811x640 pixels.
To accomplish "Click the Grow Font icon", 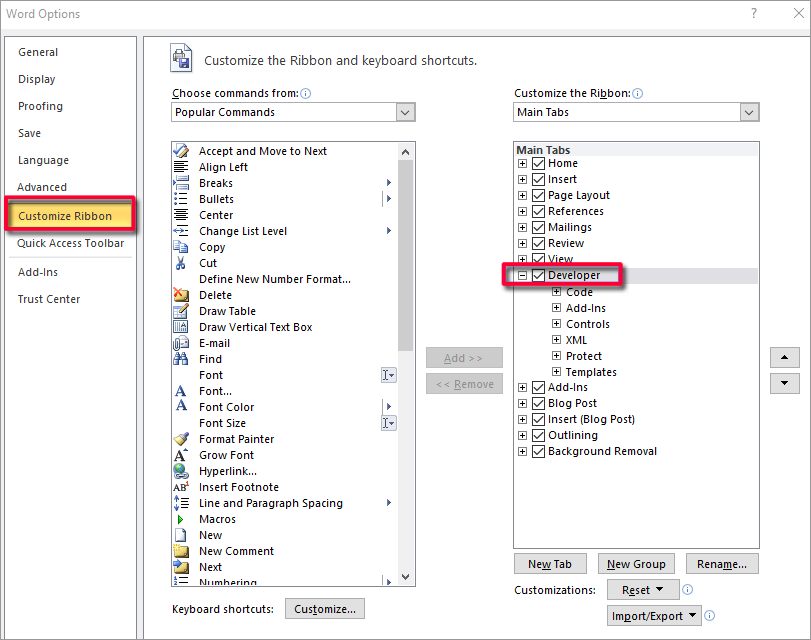I will point(181,455).
